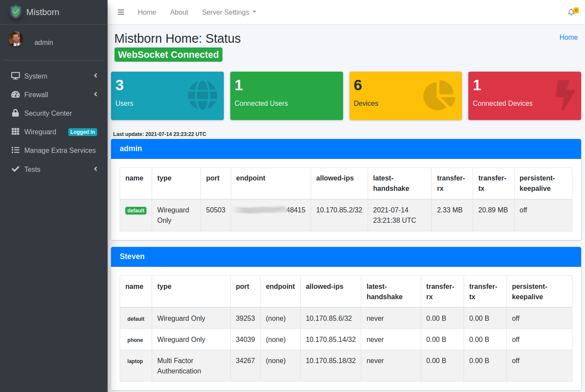Click the default device name in Steven table
This screenshot has height=392, width=585.
pos(136,319)
